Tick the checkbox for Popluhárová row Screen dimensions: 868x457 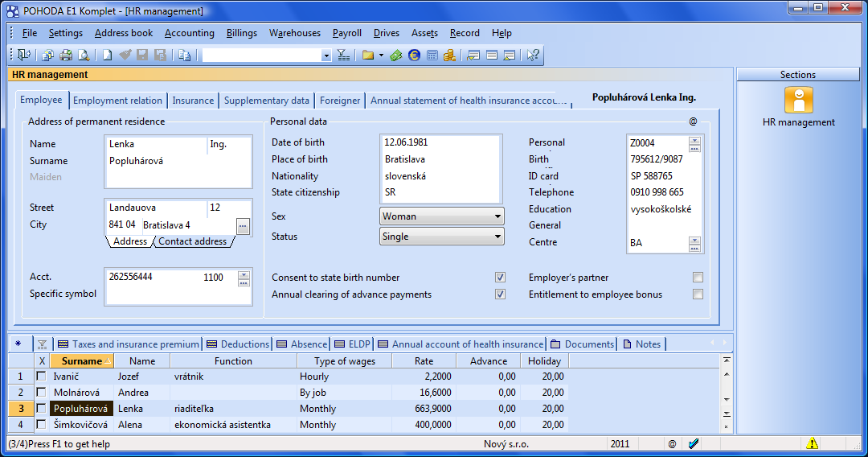41,408
